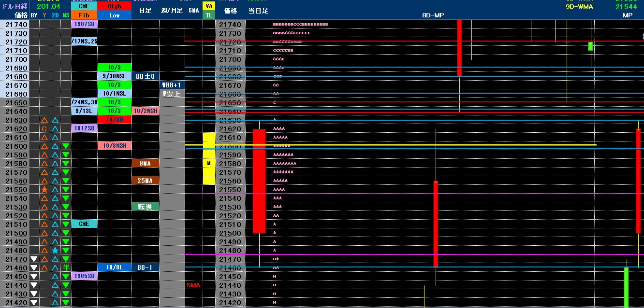Select the white down triangle at 21470
Image resolution: width=644 pixels, height=308 pixels.
click(x=33, y=259)
